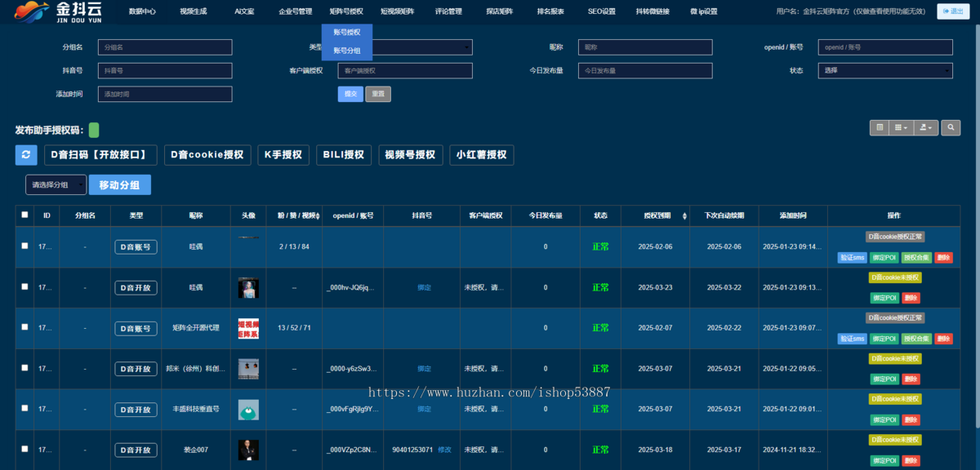Check the second 旺偶 D音开放 row checkbox

(x=24, y=286)
